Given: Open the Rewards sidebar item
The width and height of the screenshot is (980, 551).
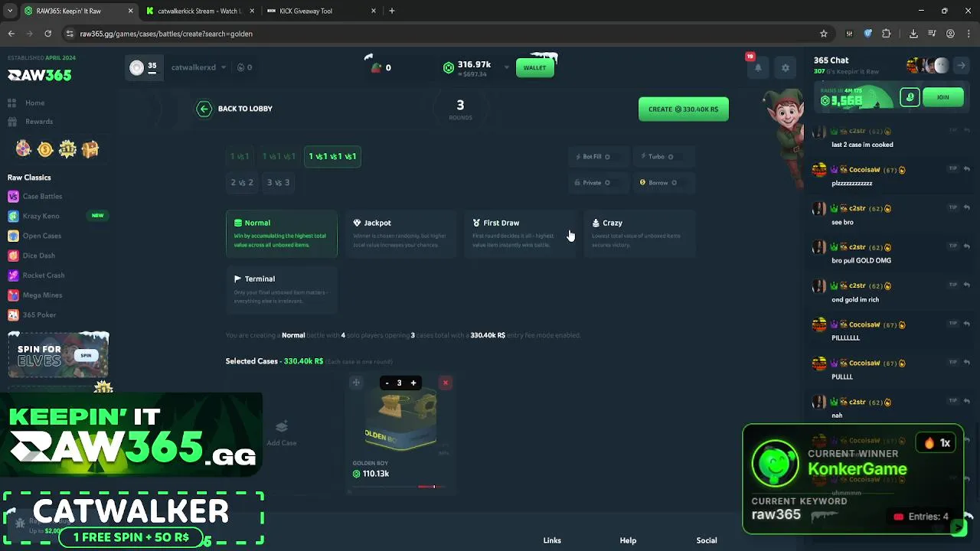Looking at the screenshot, I should [38, 122].
